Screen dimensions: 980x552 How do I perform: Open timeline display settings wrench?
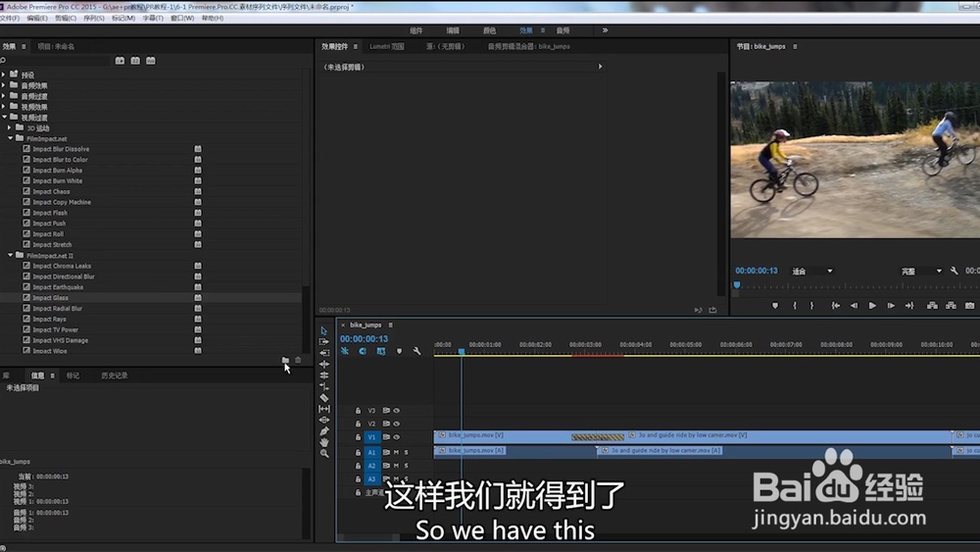[416, 351]
